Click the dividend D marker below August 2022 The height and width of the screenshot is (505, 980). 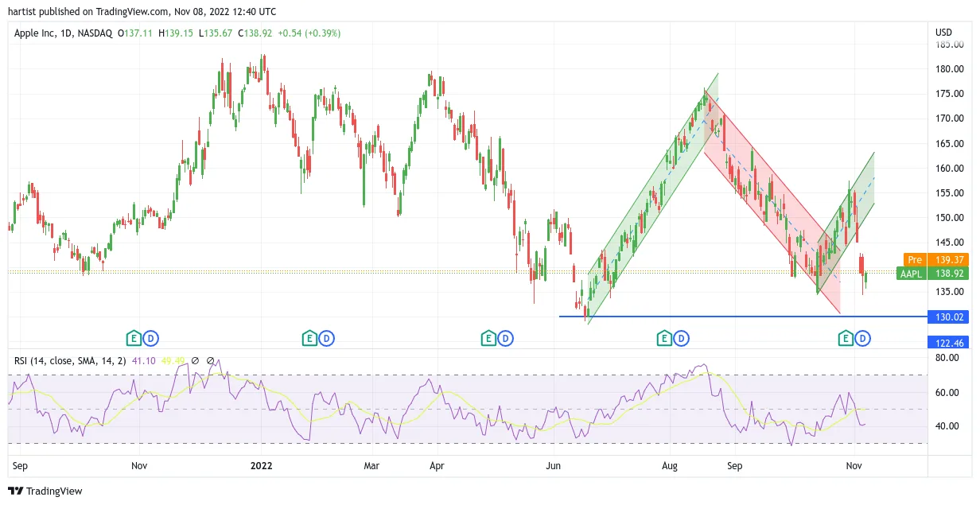(x=682, y=339)
